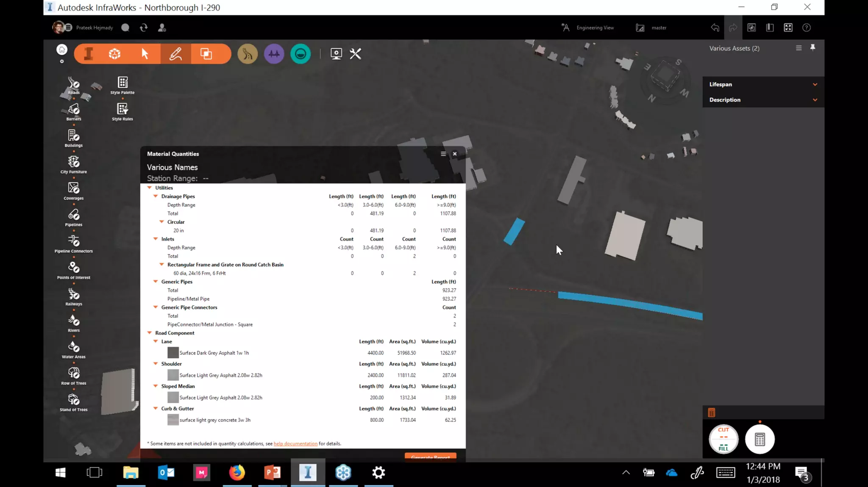Close the Material Quantities panel
Screen dimensions: 868x487
tap(455, 154)
